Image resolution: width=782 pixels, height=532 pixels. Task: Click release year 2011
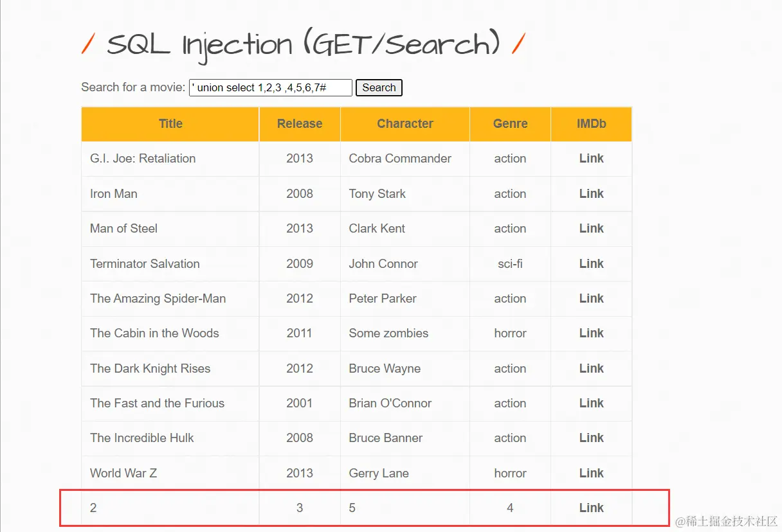300,333
